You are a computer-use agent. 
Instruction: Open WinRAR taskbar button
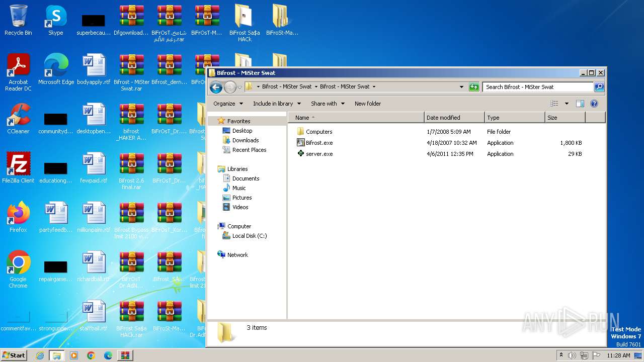click(125, 355)
